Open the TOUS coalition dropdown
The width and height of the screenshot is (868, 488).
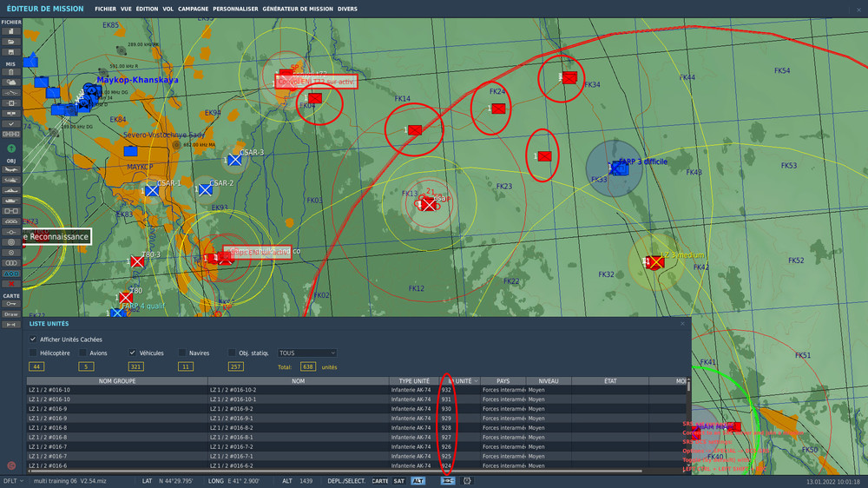point(306,353)
